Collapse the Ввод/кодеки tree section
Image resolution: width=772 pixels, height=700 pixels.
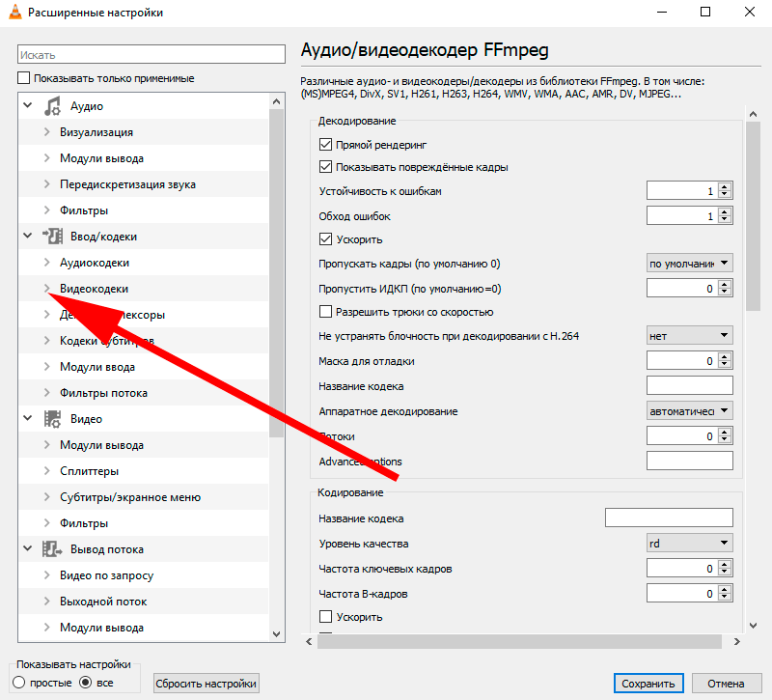pyautogui.click(x=28, y=236)
